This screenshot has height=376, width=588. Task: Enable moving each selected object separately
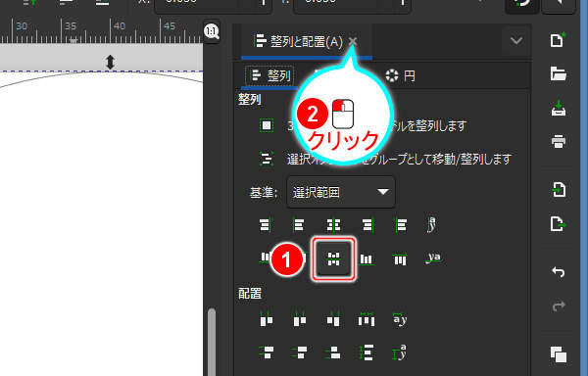point(267,125)
